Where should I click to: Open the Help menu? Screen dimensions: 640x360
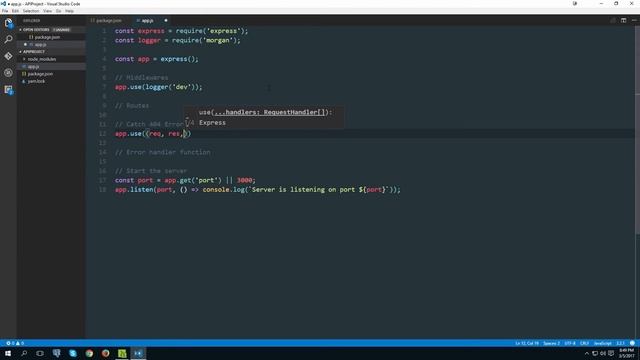pyautogui.click(x=70, y=11)
